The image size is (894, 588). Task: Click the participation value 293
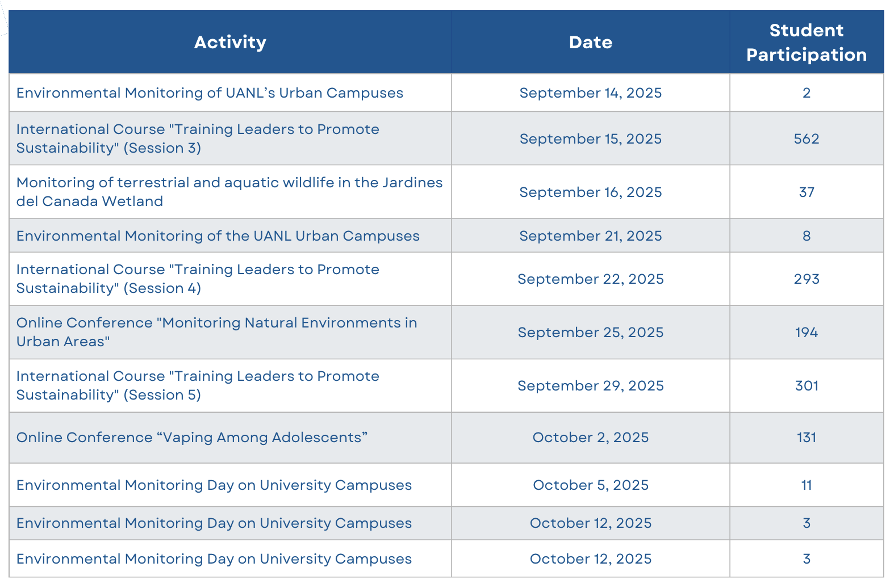tap(807, 279)
